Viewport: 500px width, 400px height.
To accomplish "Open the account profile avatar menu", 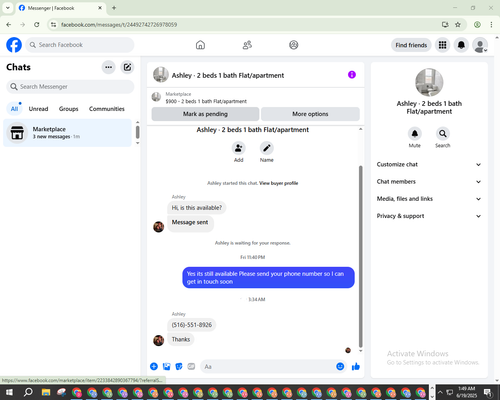I will (x=480, y=45).
